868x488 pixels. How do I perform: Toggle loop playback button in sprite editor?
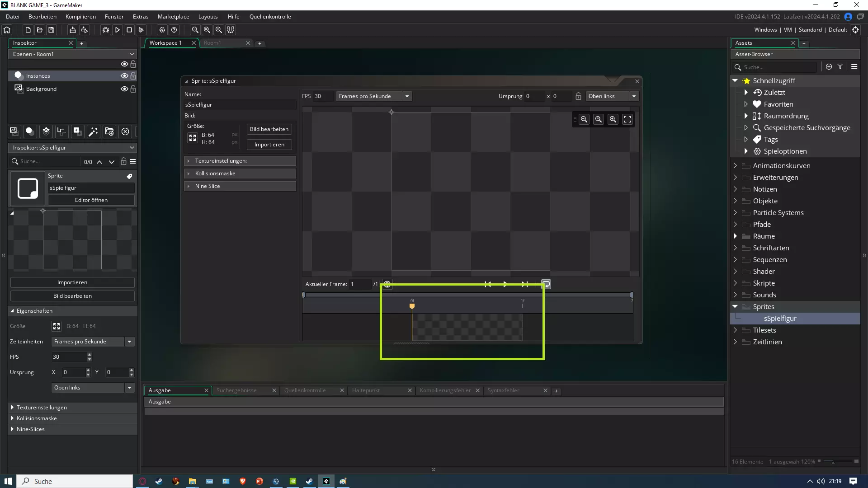click(x=546, y=284)
